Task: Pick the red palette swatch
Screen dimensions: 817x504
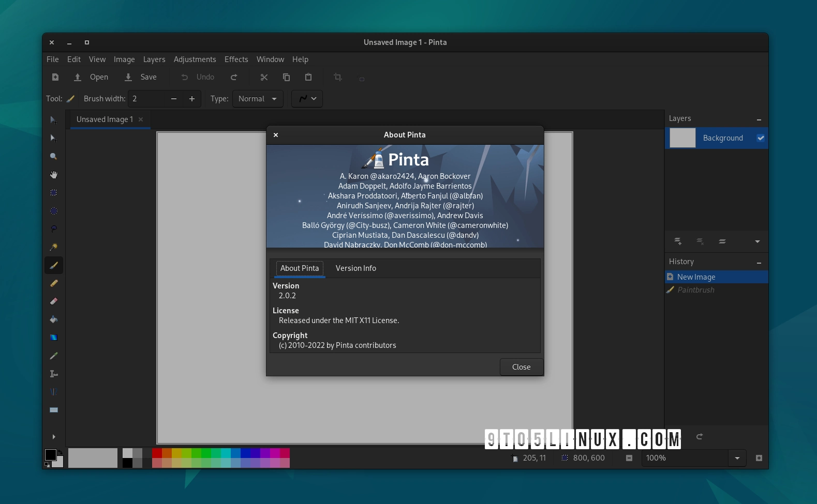Action: [x=157, y=453]
